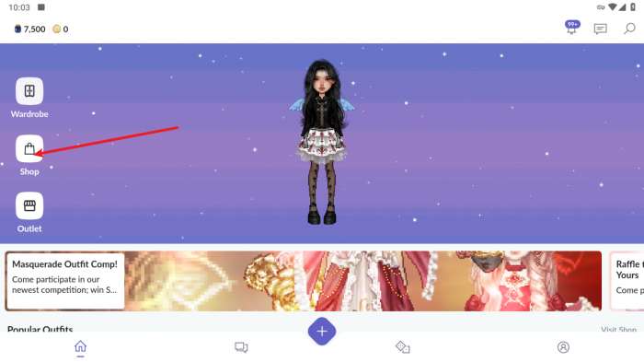Open the Outlet store icon
The width and height of the screenshot is (644, 362).
pos(29,205)
